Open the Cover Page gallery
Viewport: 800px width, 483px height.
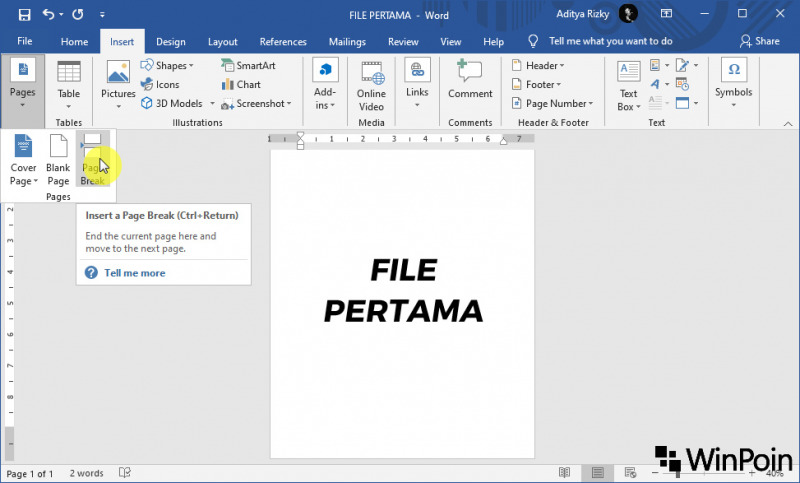pyautogui.click(x=23, y=160)
